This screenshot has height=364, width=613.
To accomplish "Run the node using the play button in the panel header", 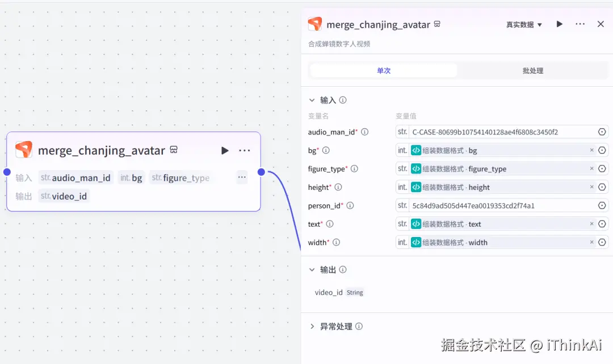I will click(559, 24).
